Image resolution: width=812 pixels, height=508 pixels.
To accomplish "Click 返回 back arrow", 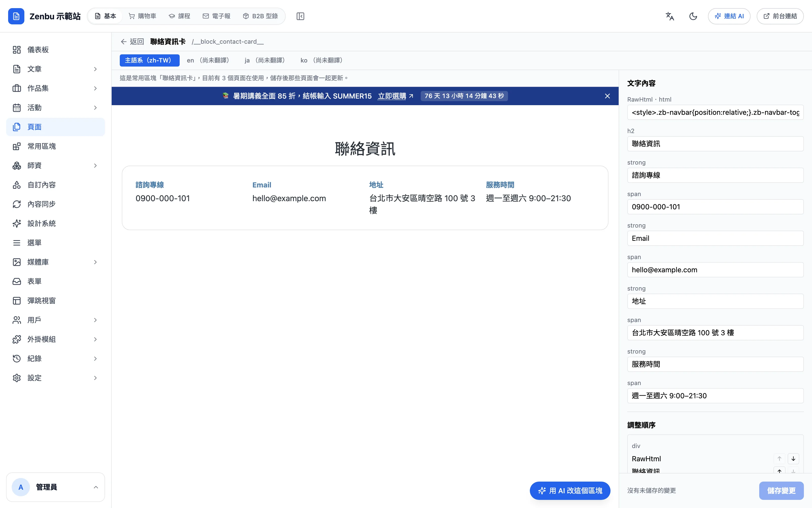I will pyautogui.click(x=132, y=42).
